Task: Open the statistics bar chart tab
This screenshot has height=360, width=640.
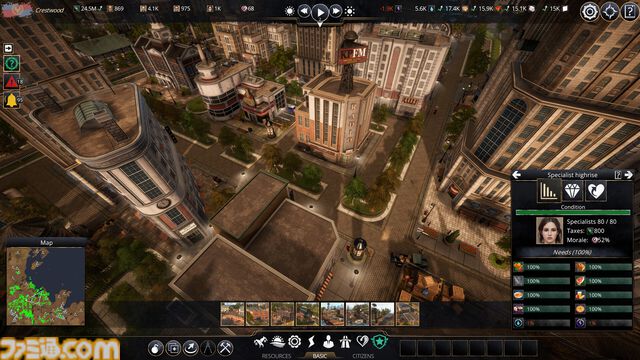Action: pyautogui.click(x=549, y=191)
